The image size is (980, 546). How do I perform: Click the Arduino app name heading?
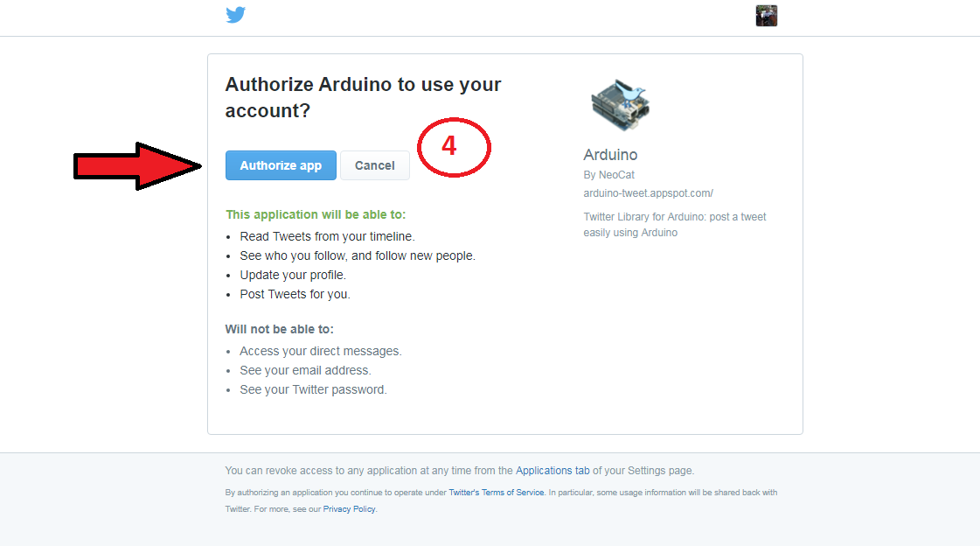pos(610,155)
